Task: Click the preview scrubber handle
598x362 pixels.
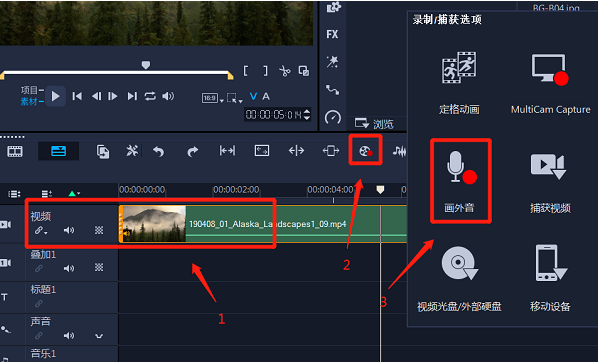Action: tap(146, 65)
